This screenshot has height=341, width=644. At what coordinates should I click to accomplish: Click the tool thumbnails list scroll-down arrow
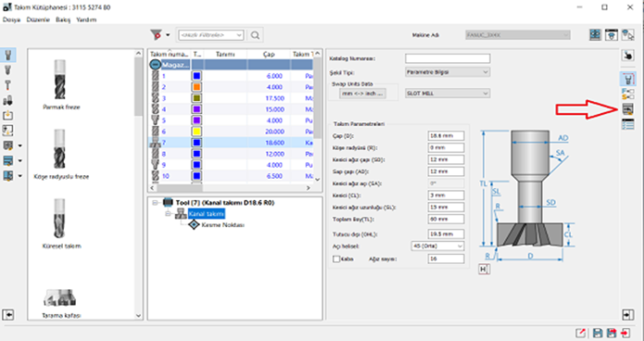(139, 315)
